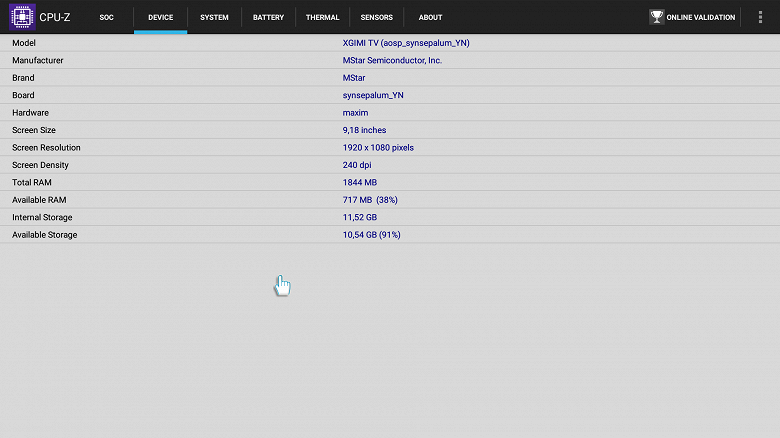Select the Internal Storage label
780x438 pixels.
coord(42,217)
